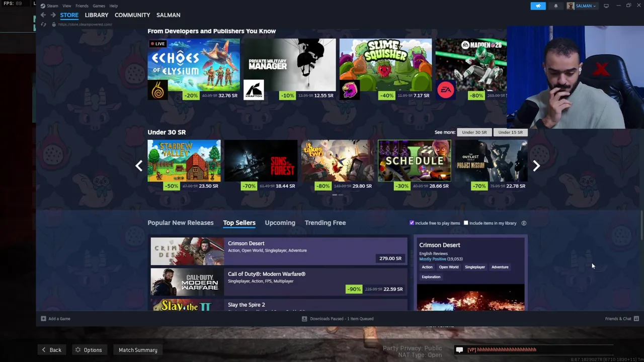The image size is (644, 362).
Task: Click the LIVE badge on Echoes of Elysium
Action: pyautogui.click(x=157, y=44)
